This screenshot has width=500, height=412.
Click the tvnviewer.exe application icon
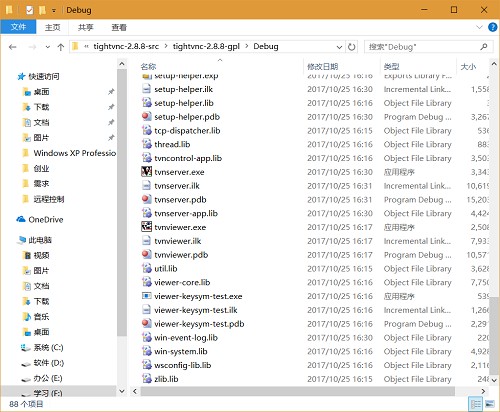[x=146, y=227]
